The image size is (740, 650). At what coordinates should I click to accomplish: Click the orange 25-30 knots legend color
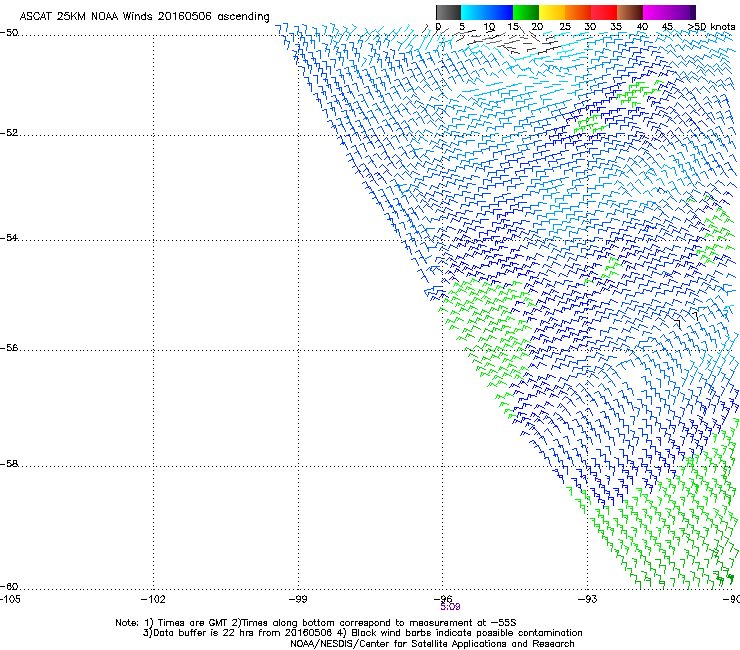578,12
